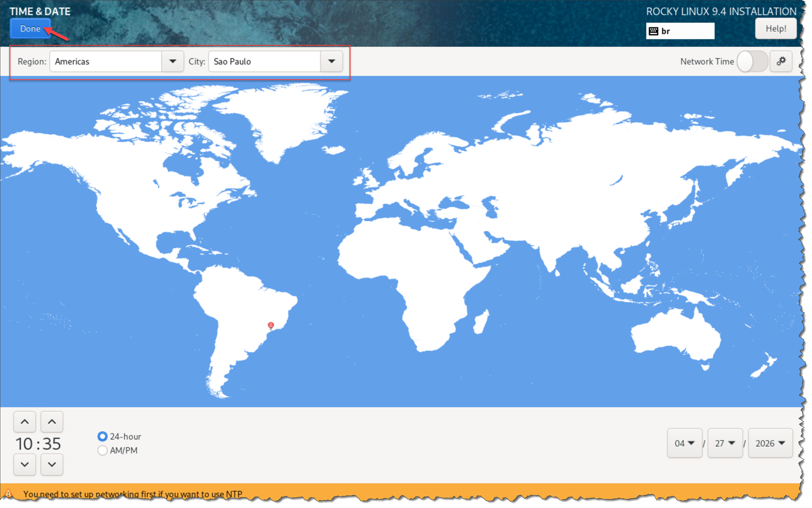Increase the hour with up arrow

25,422
